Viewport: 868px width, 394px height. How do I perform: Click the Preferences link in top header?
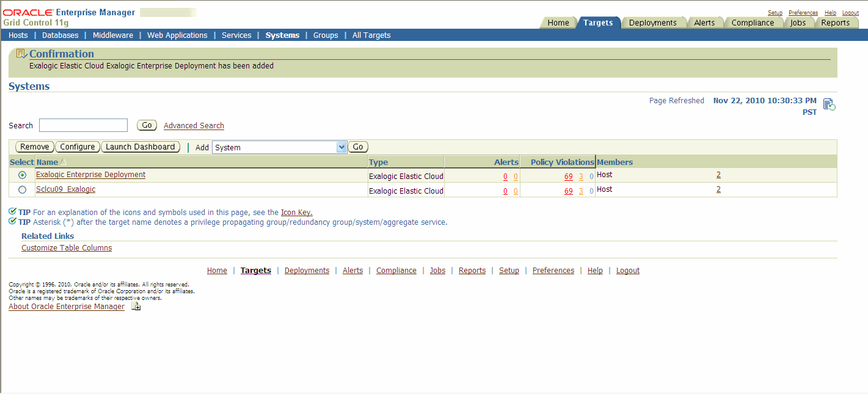click(803, 13)
